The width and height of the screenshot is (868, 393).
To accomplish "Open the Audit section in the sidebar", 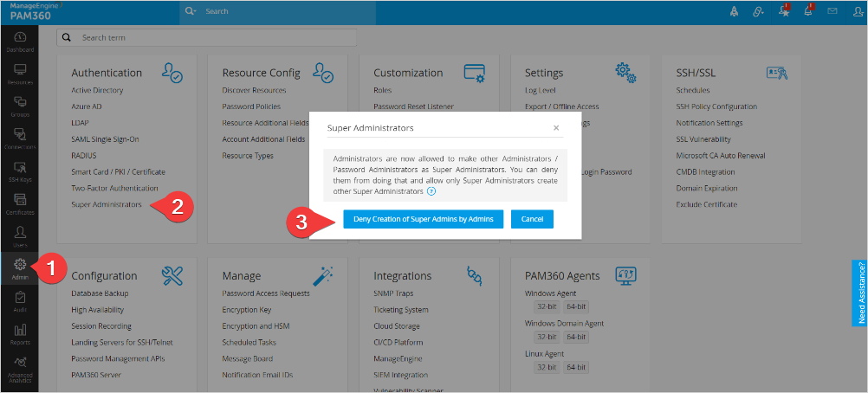I will [20, 300].
